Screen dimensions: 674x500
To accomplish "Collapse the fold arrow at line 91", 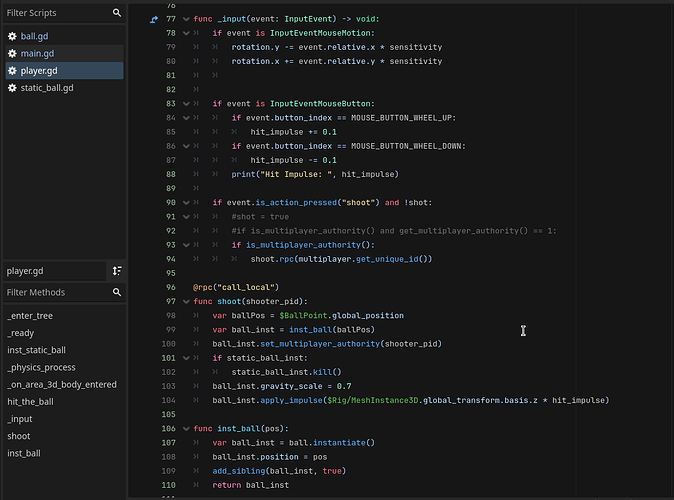I will 186,217.
